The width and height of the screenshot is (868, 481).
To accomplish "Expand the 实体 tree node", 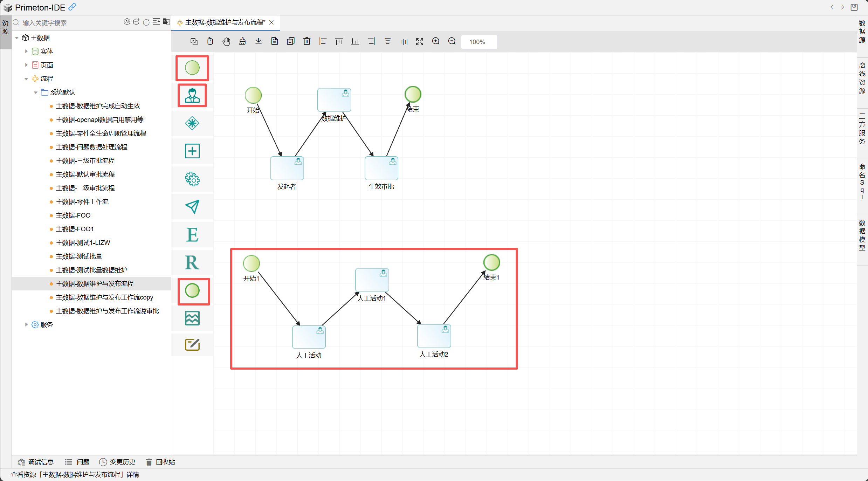I will (x=26, y=51).
